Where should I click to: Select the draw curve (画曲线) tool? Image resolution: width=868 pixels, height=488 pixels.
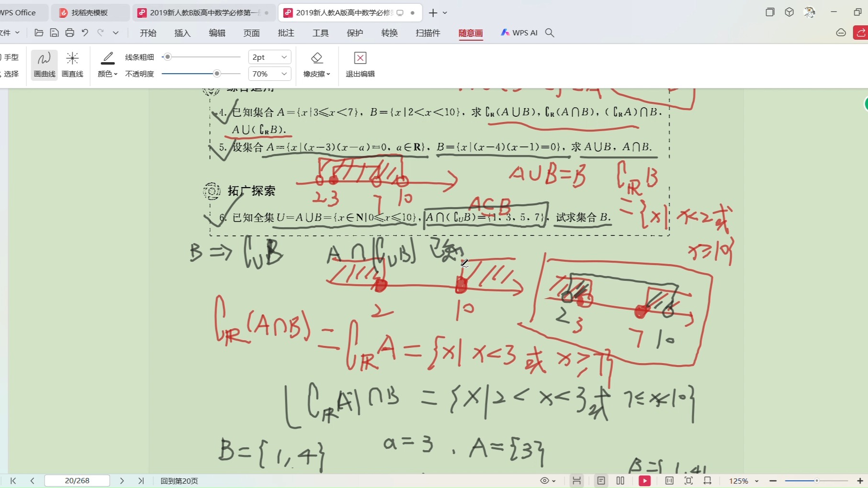[44, 65]
